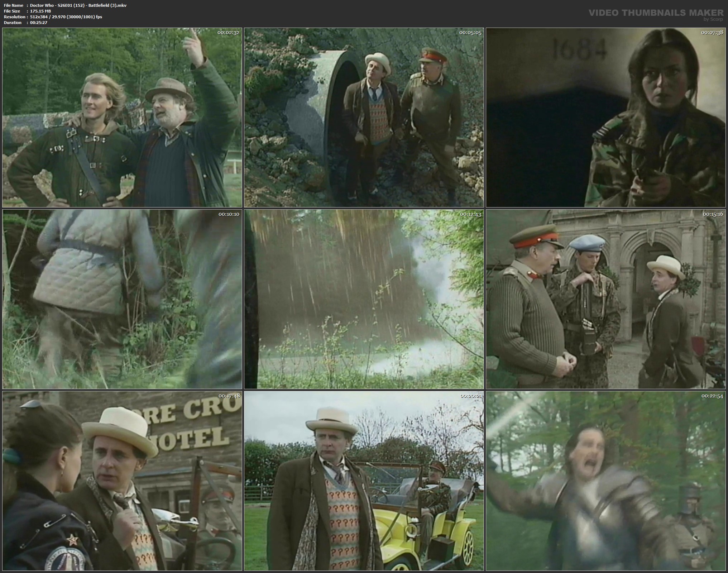
Task: Click the 00:22:54 timestamp label
Action: (x=713, y=396)
